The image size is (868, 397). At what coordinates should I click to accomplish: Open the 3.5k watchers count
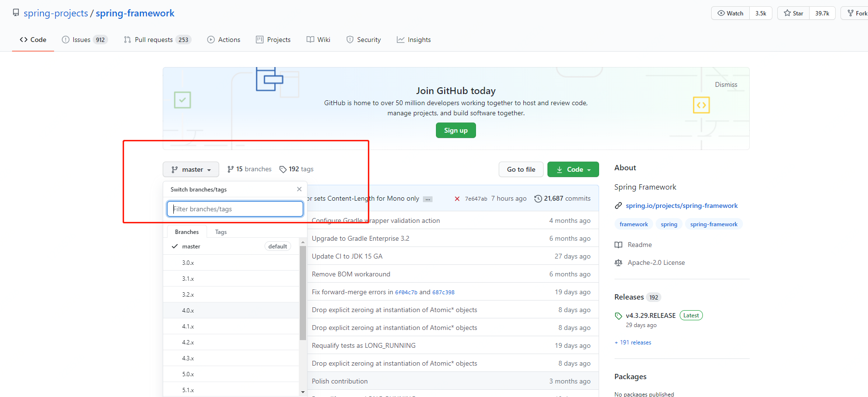761,13
